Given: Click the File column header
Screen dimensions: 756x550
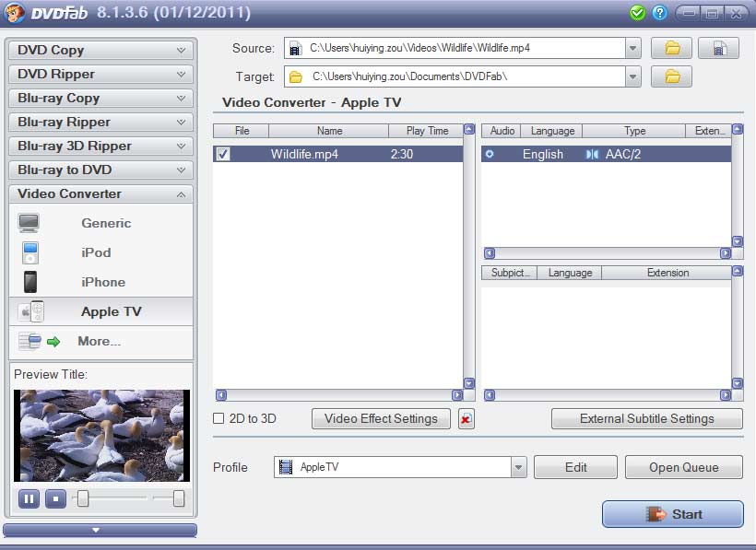Looking at the screenshot, I should 242,131.
